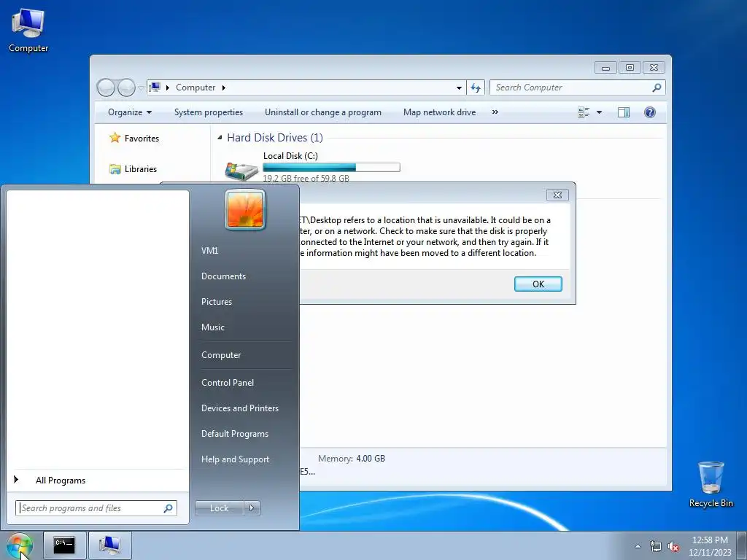747x560 pixels.
Task: Close the location unavailable error dialog
Action: pyautogui.click(x=557, y=195)
